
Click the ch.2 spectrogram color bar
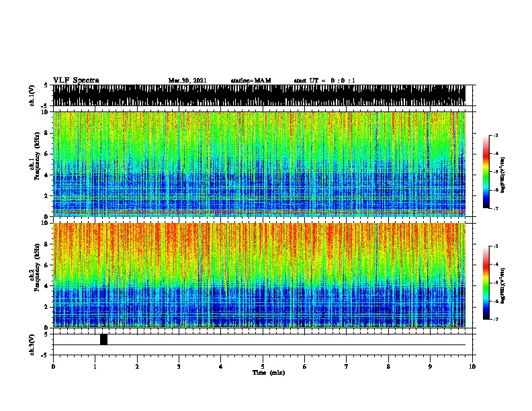click(x=486, y=283)
